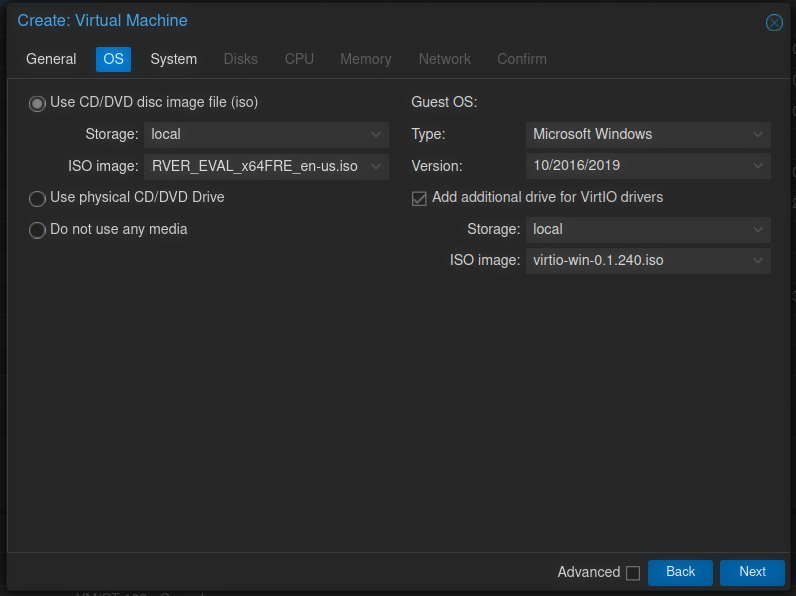Click the virtio-win-0.1.240.iso field text
796x596 pixels.
point(598,260)
